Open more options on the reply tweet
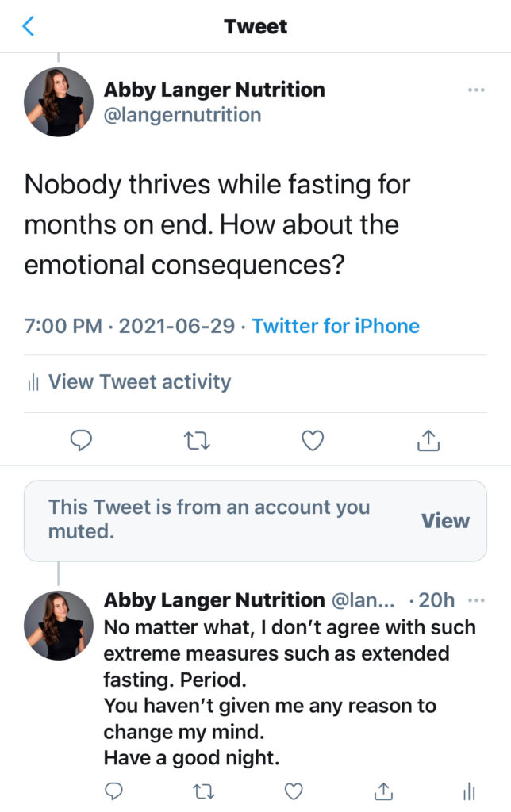Screen dimensions: 511x812 (x=476, y=600)
